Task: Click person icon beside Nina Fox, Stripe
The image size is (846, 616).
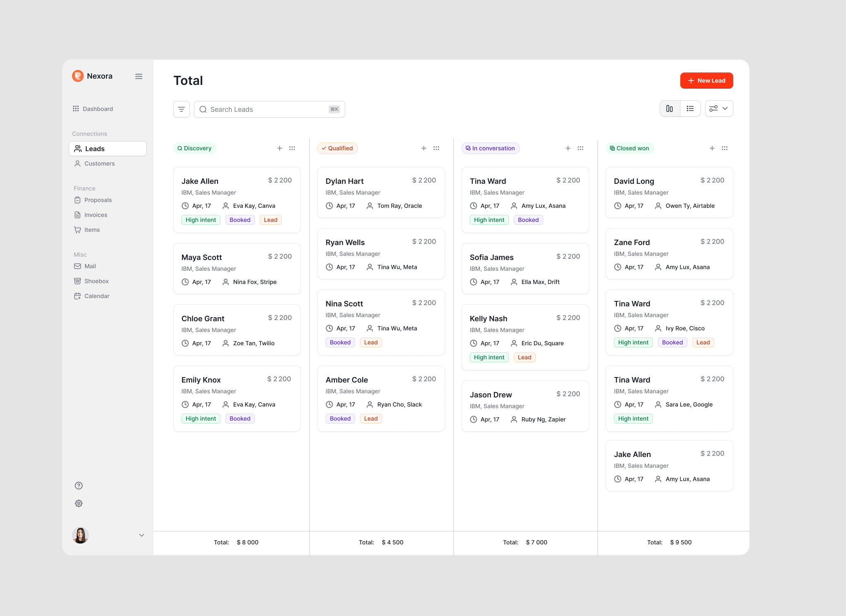Action: click(x=226, y=282)
